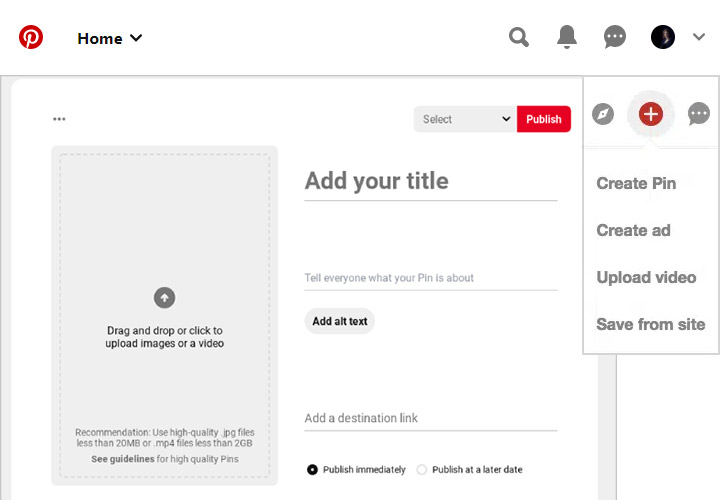Click the Add your title field
Viewport: 720px width, 500px height.
tap(430, 181)
